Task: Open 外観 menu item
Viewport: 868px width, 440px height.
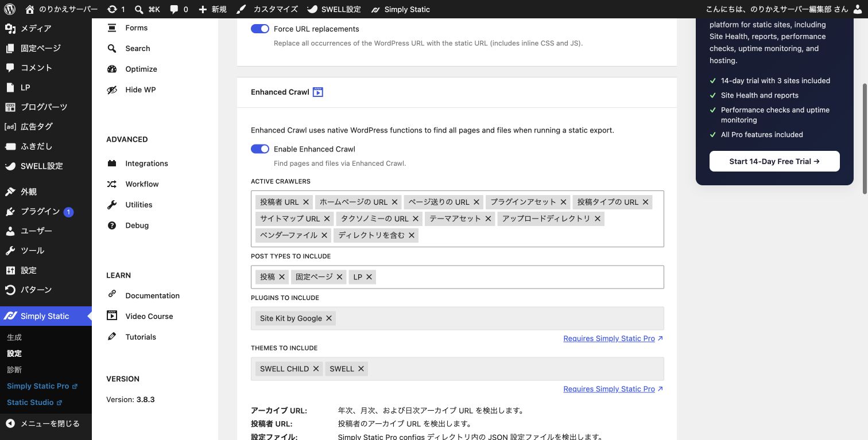Action: (x=46, y=192)
